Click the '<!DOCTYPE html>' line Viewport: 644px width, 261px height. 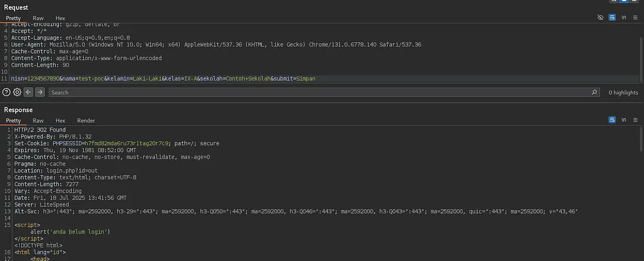pyautogui.click(x=38, y=245)
